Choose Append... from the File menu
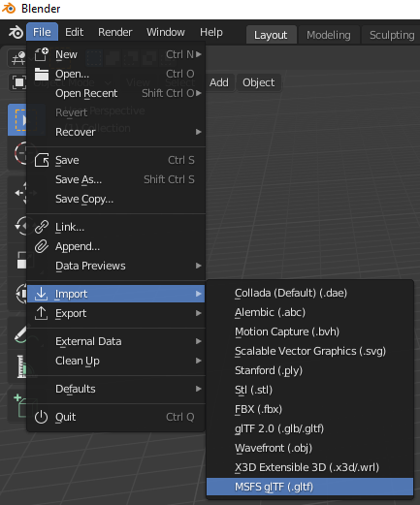Screen dimensions: 420x505 116,246
